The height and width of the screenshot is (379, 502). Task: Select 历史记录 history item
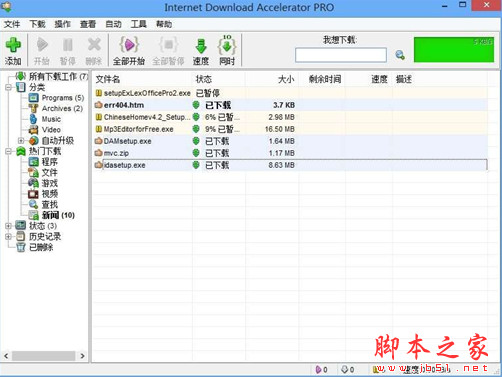click(45, 237)
